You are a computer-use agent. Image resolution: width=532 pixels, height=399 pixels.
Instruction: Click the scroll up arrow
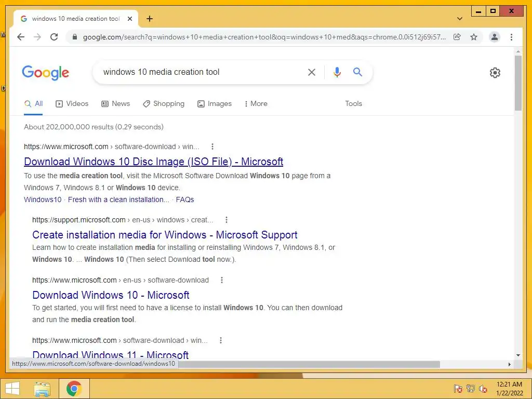[x=518, y=52]
